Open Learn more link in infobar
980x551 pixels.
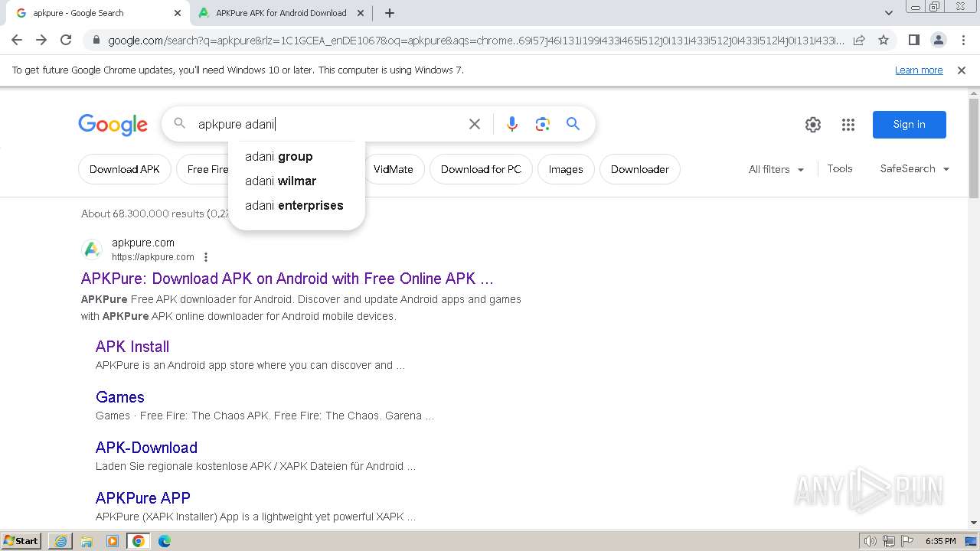[x=919, y=70]
